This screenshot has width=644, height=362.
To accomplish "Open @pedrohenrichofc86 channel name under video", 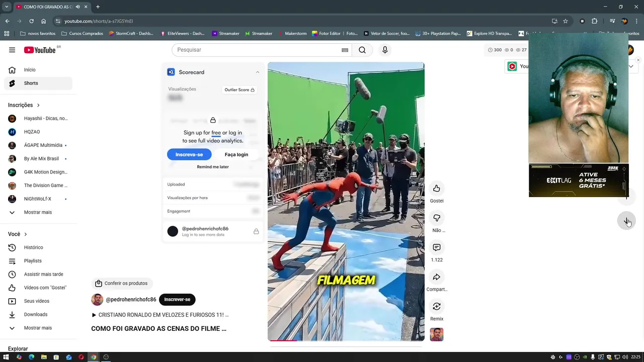I will [x=131, y=300].
